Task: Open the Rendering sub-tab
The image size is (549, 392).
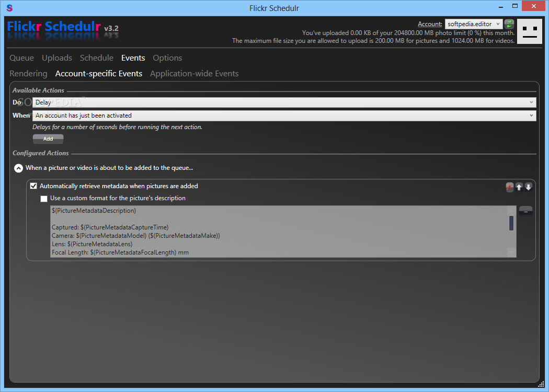Action: 28,74
